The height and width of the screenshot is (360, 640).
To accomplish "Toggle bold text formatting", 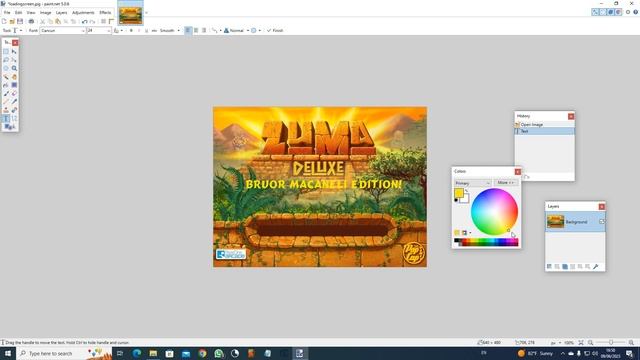I will tap(131, 31).
